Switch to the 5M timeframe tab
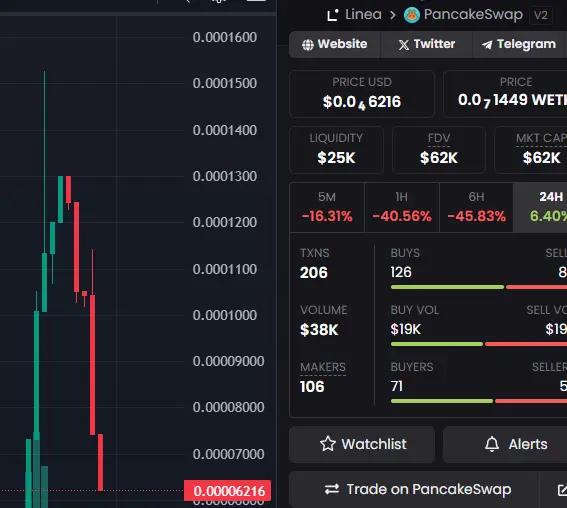567x508 pixels. coord(327,207)
